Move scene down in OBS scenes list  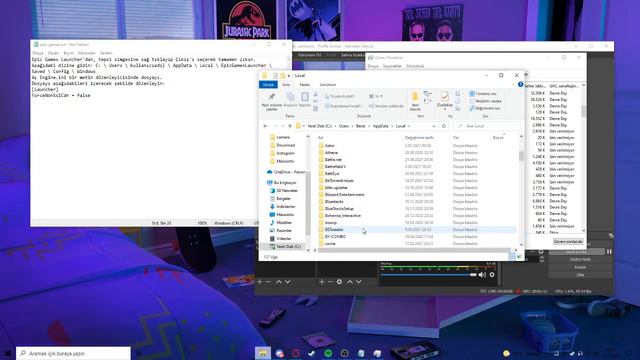[x=288, y=282]
